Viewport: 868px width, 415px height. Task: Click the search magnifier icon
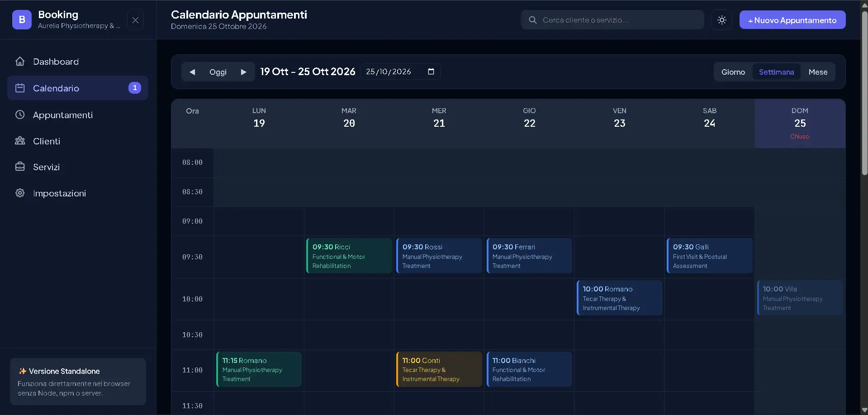pos(533,20)
